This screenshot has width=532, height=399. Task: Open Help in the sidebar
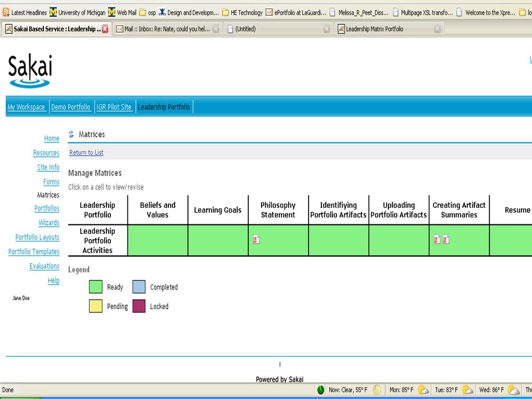click(x=53, y=280)
